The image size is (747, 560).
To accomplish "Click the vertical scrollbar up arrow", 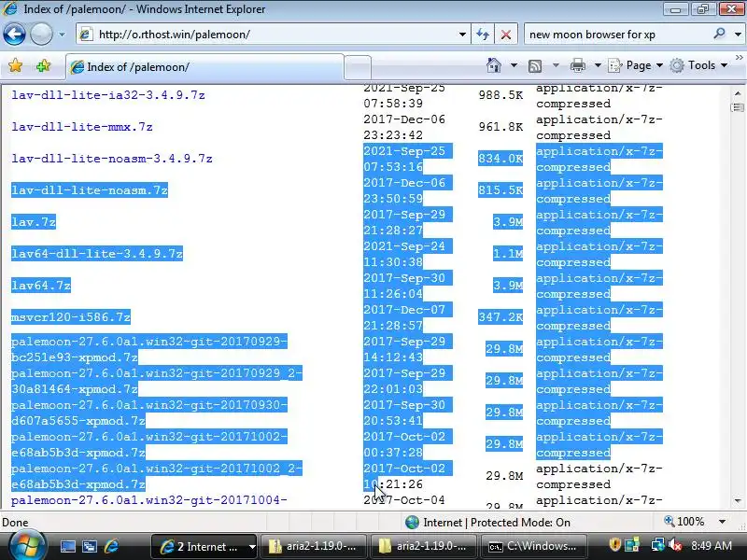I will [x=738, y=93].
